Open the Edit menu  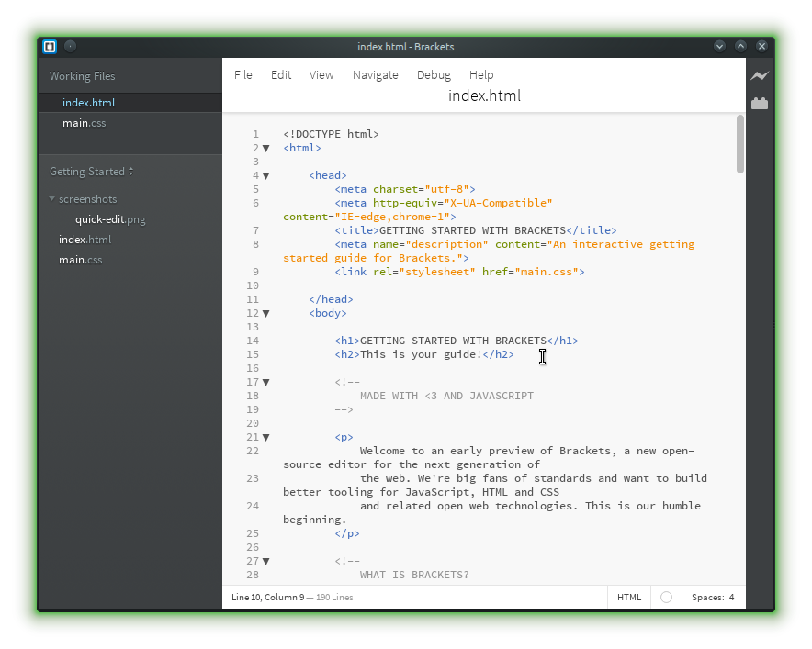click(281, 75)
